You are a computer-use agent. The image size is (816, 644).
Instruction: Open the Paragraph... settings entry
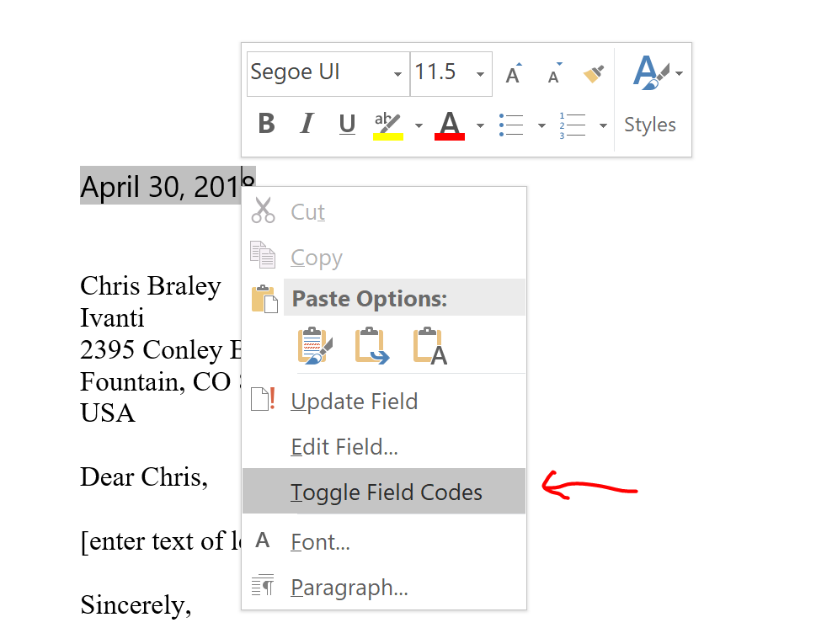coord(349,587)
